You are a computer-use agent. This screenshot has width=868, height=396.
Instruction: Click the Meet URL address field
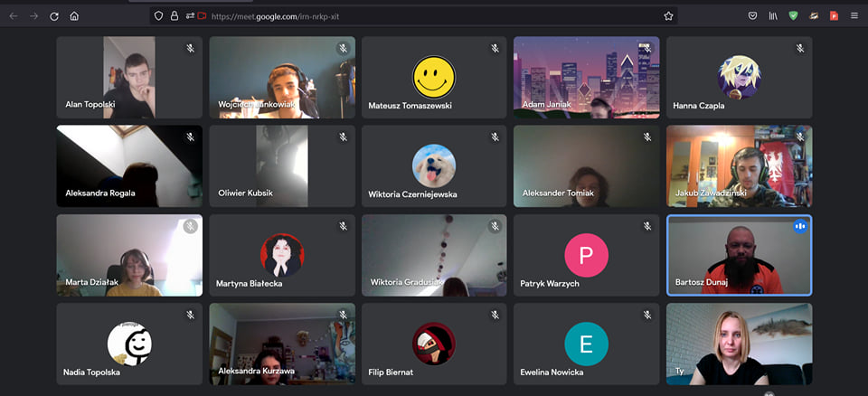coord(407,15)
